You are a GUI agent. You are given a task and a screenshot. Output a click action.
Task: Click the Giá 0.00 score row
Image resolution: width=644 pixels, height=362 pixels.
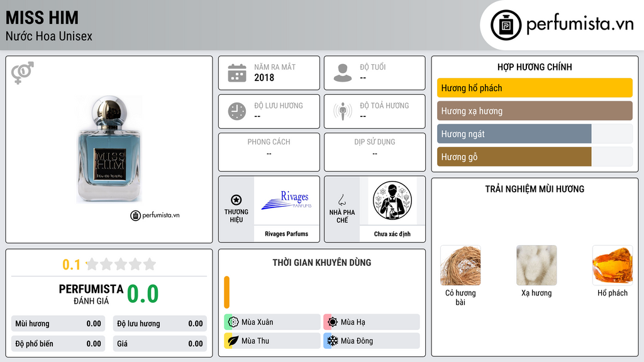(160, 344)
